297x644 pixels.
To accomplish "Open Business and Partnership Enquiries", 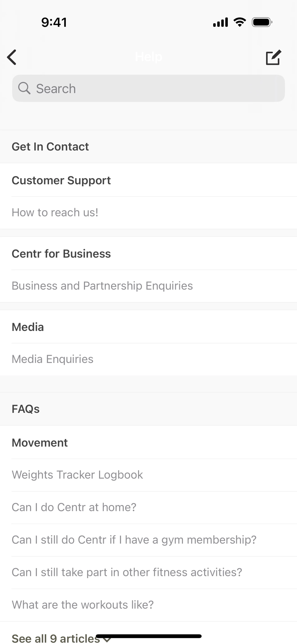I will tap(102, 286).
